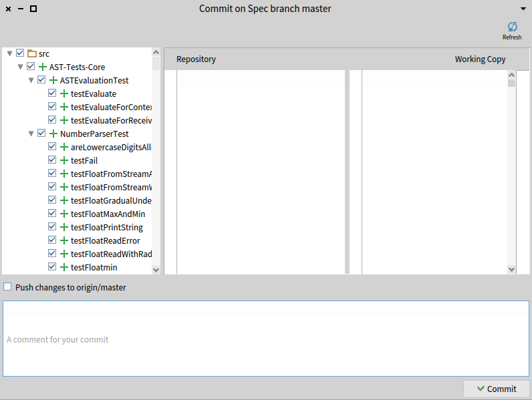Uncheck the testEvaluate checkbox
532x400 pixels.
52,93
